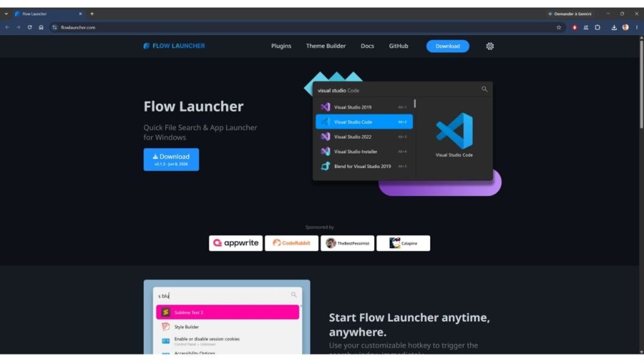Click the hero Download v2.1.3 button
This screenshot has height=362, width=644.
point(171,160)
